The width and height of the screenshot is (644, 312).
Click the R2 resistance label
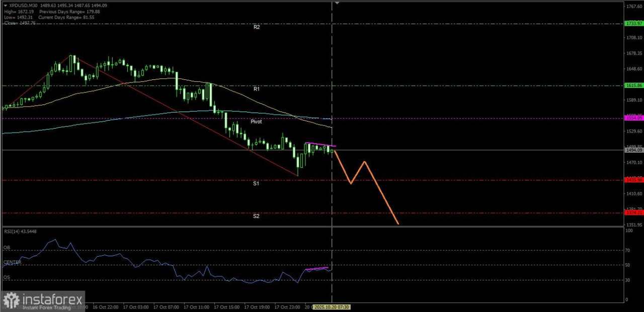256,27
